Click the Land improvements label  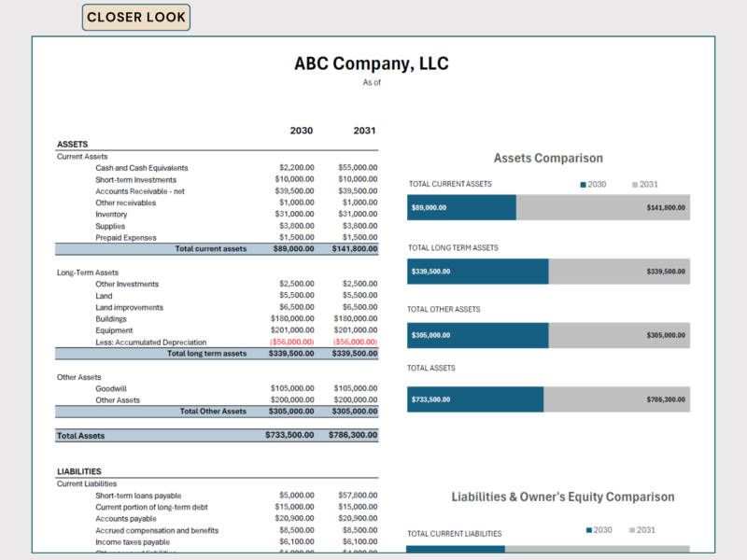click(x=129, y=308)
